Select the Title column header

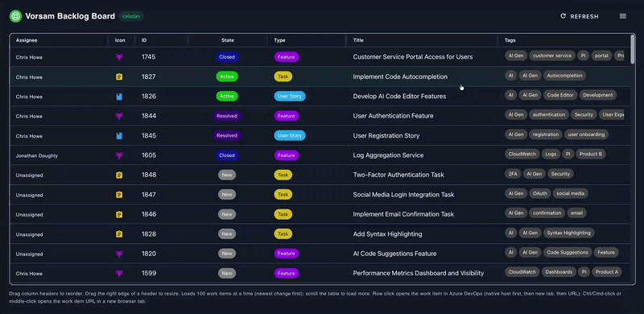point(358,40)
